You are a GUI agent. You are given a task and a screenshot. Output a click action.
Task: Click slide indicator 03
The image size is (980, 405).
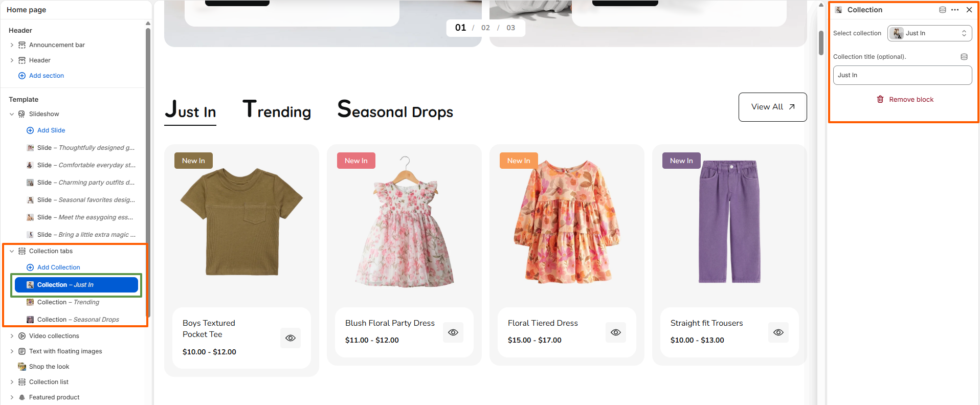510,28
